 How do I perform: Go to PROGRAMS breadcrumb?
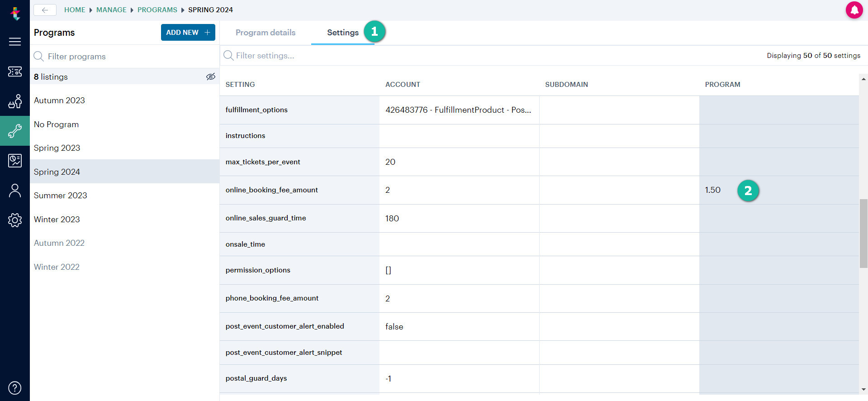pyautogui.click(x=157, y=10)
